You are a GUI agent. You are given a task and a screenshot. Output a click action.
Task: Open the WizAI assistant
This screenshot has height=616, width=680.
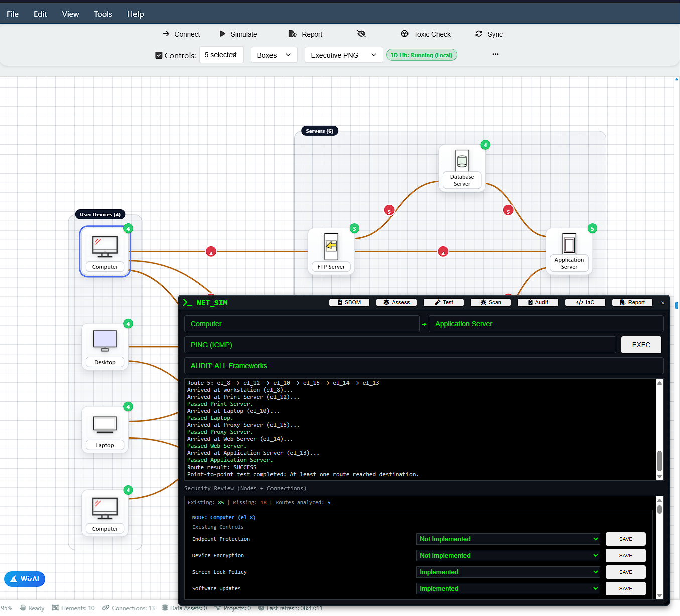pyautogui.click(x=24, y=579)
